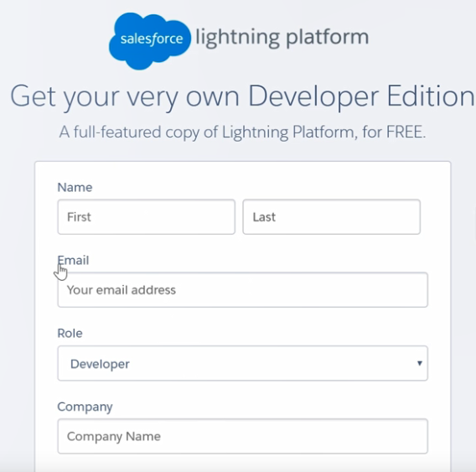This screenshot has height=472, width=476.
Task: Click the empty space below the Company Name field
Action: 243,464
